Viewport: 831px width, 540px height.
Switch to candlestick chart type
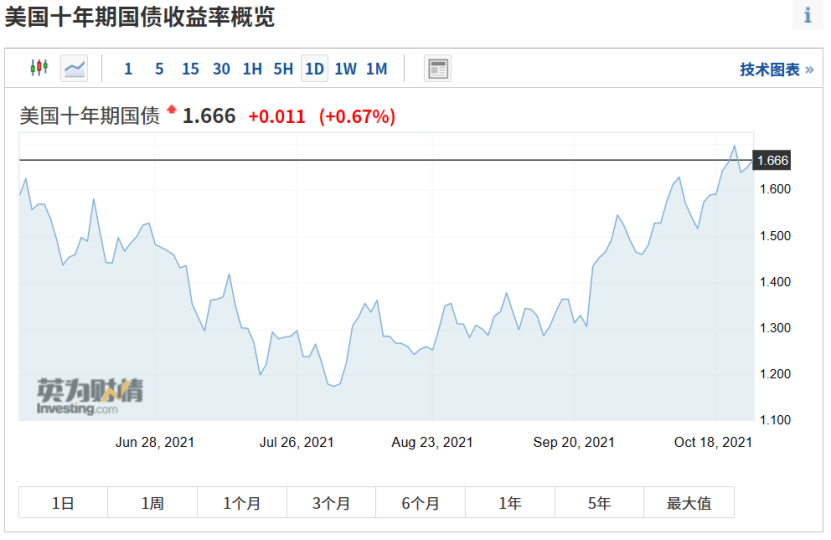[x=39, y=68]
